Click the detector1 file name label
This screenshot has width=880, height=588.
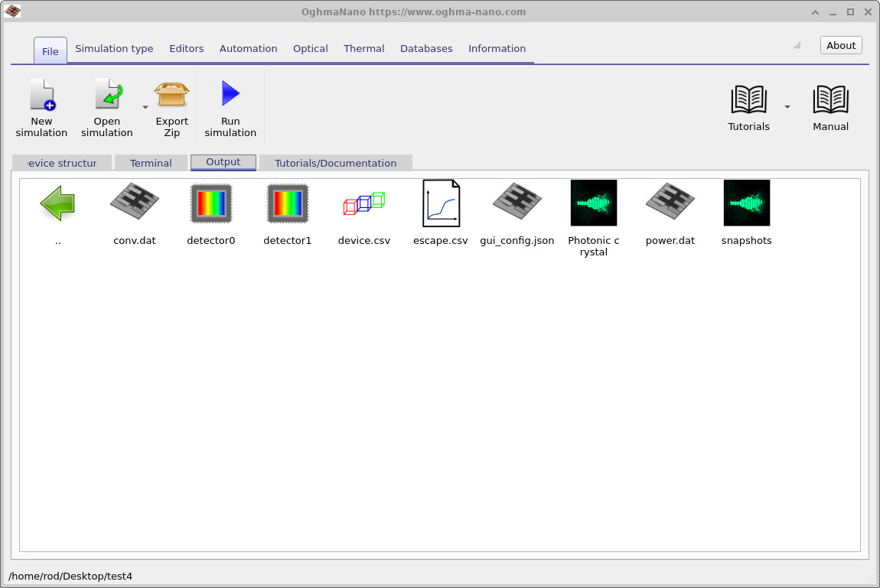(288, 240)
